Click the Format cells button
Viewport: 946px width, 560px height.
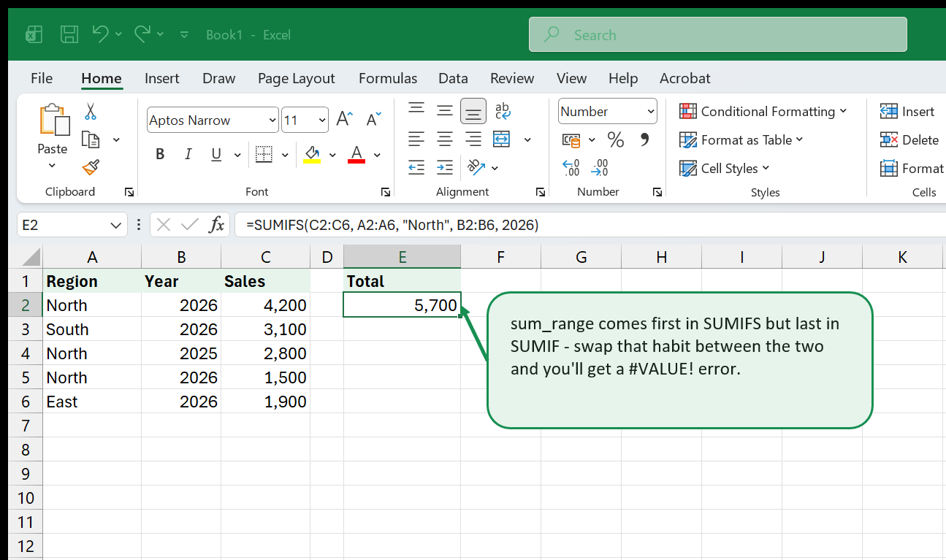tap(912, 168)
